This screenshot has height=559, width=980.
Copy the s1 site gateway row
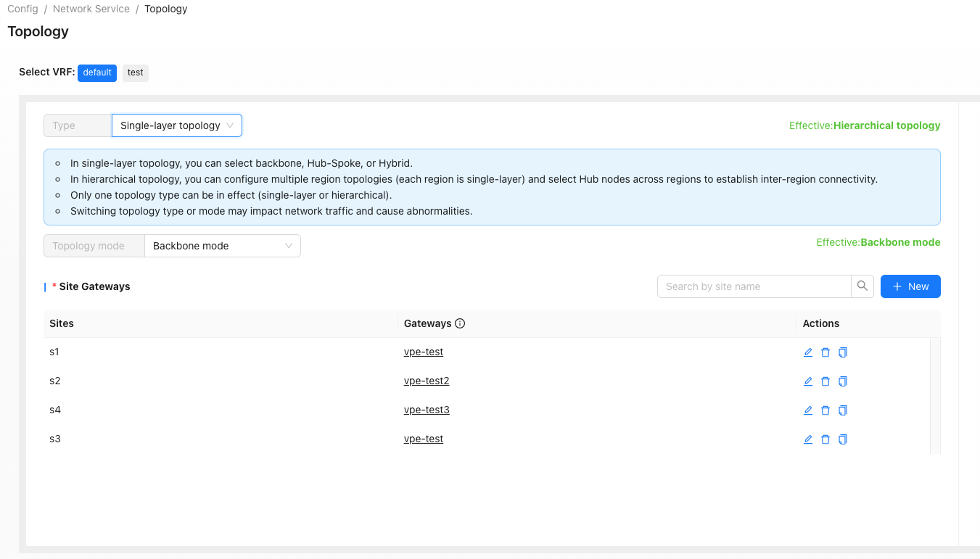(843, 352)
